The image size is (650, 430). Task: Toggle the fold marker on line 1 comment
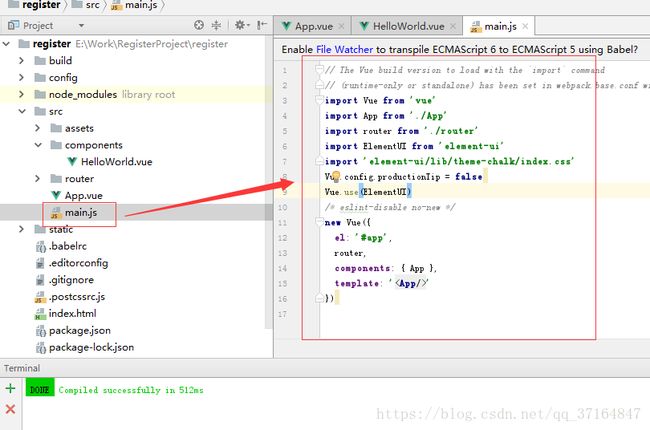[x=319, y=69]
